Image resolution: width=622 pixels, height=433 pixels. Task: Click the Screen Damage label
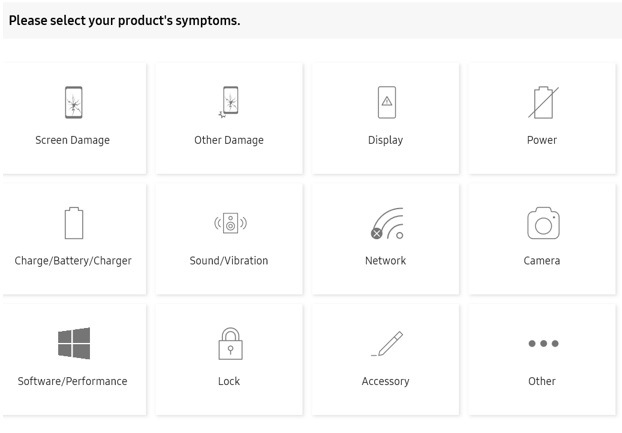click(x=73, y=140)
